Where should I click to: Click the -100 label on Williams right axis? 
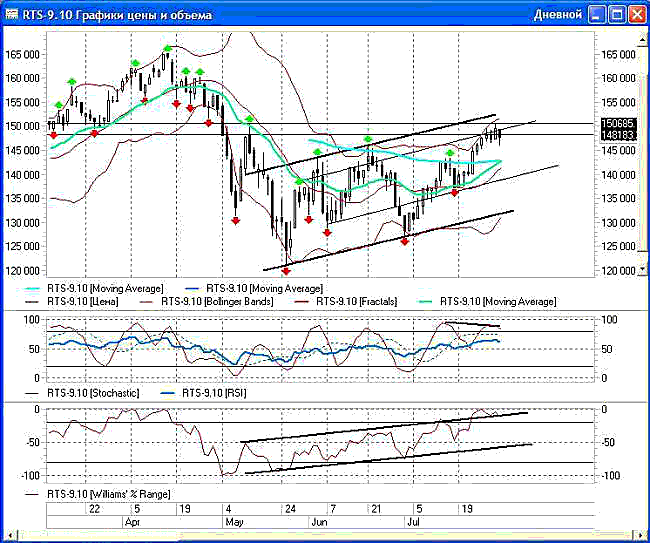609,475
